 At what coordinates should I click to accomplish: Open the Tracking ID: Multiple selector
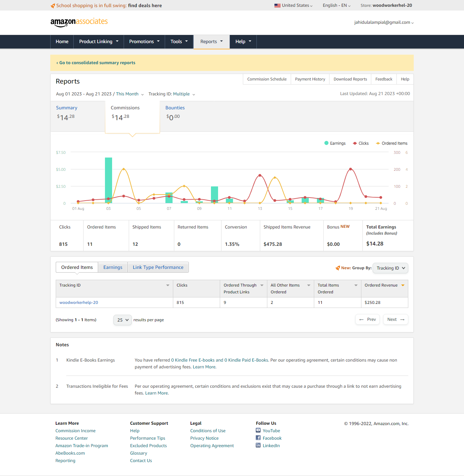point(172,94)
